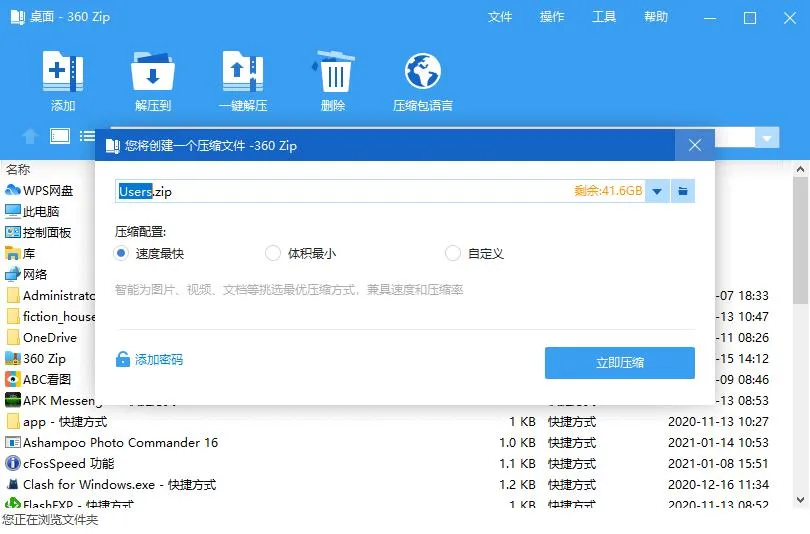Browse save location with folder icon in dialog
This screenshot has width=810, height=534.
[x=682, y=191]
